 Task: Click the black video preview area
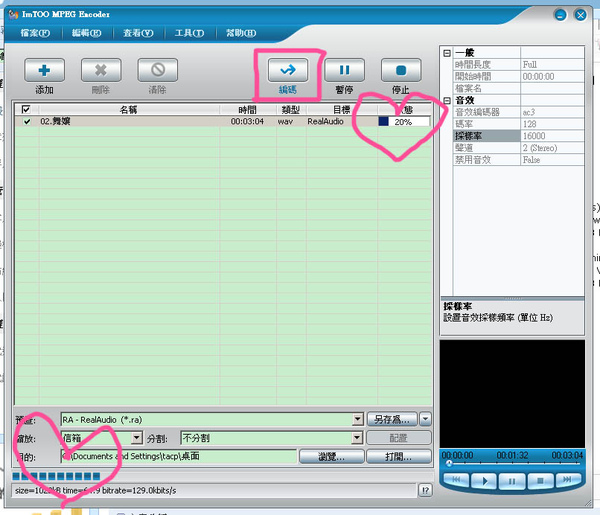point(512,394)
